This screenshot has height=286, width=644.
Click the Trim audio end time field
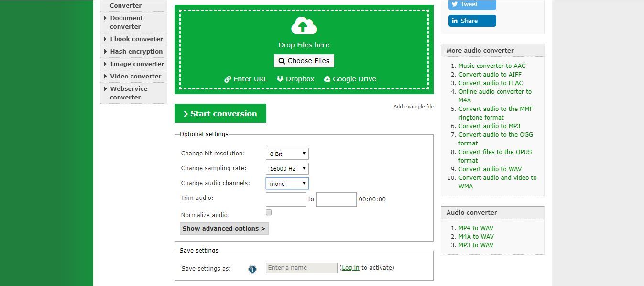pyautogui.click(x=336, y=199)
